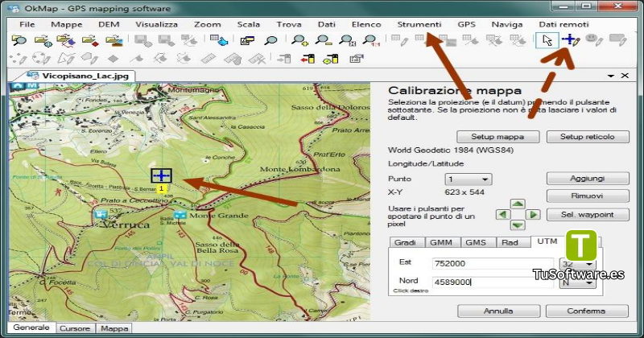The height and width of the screenshot is (338, 644).
Task: Open the Strumenti menu
Action: click(419, 24)
